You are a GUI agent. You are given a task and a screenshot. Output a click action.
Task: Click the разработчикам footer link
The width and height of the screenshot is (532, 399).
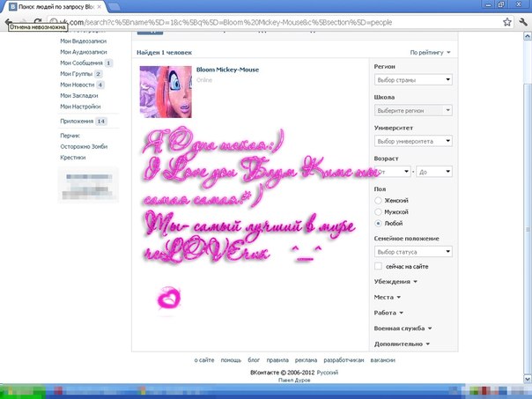tap(344, 360)
